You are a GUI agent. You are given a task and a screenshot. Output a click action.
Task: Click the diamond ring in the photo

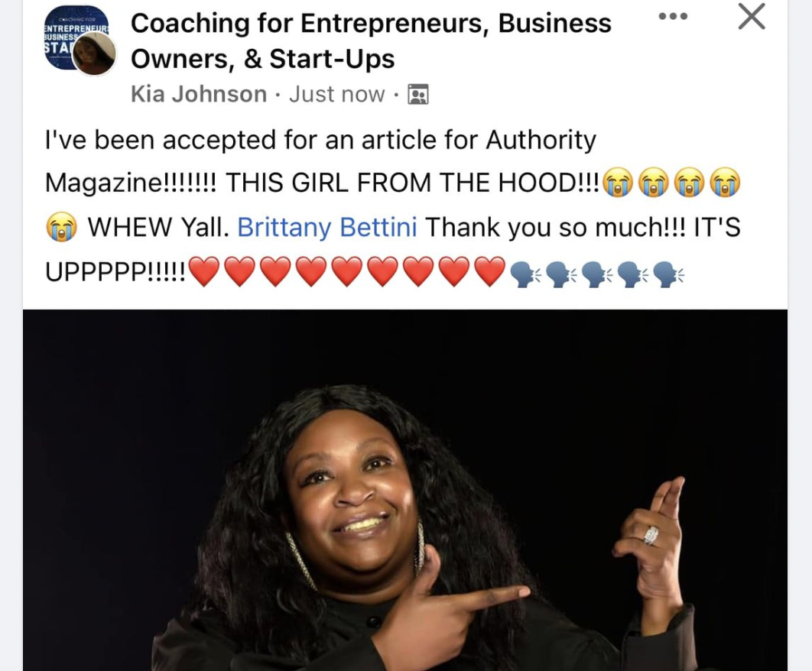(651, 535)
